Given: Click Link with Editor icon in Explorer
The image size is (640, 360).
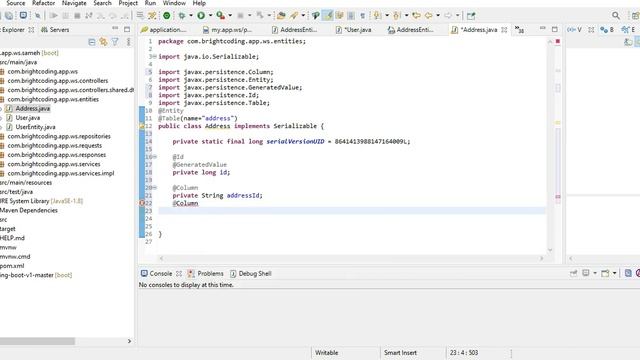Looking at the screenshot, I should click(x=103, y=42).
